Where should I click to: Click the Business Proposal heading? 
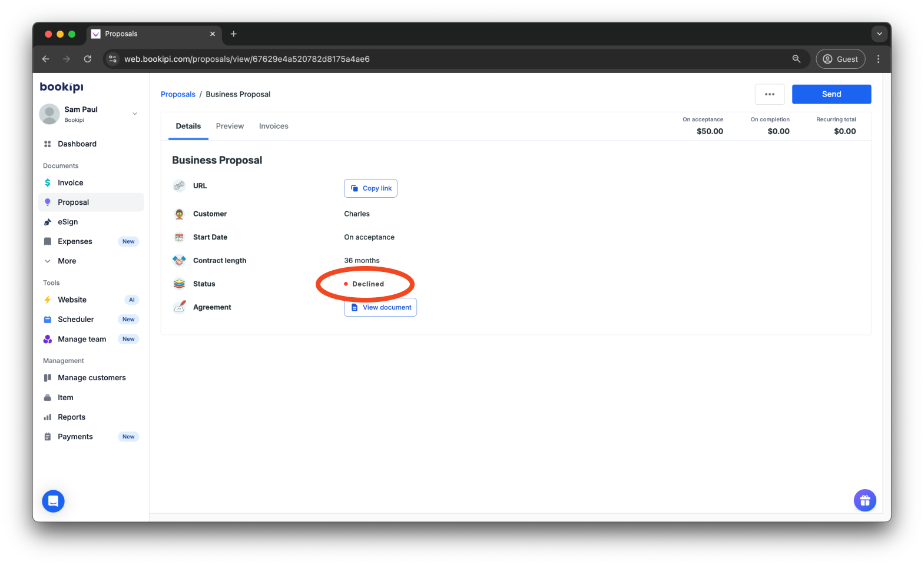(217, 160)
